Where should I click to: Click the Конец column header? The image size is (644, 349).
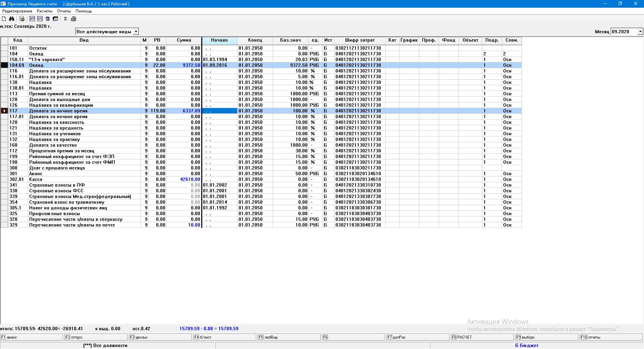255,40
